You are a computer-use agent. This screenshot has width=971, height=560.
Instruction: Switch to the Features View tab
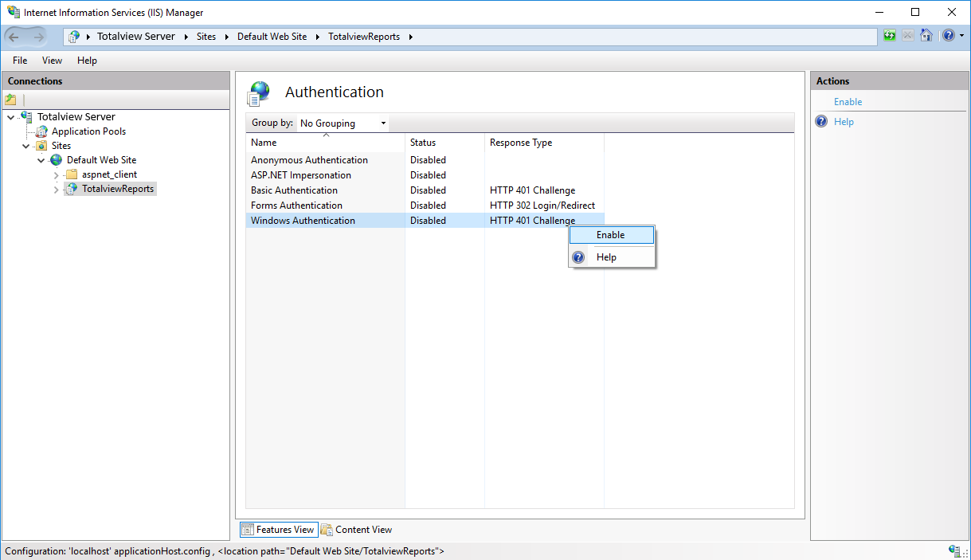coord(278,530)
